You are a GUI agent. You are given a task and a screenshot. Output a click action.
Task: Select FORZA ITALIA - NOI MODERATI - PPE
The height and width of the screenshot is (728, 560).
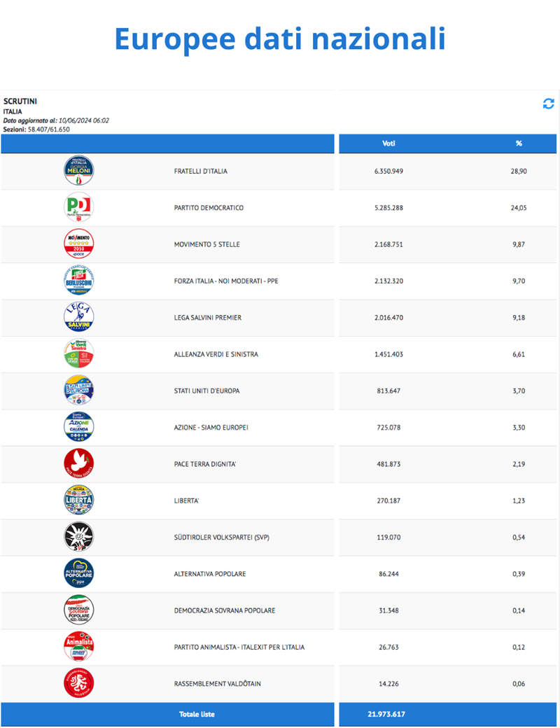[226, 281]
